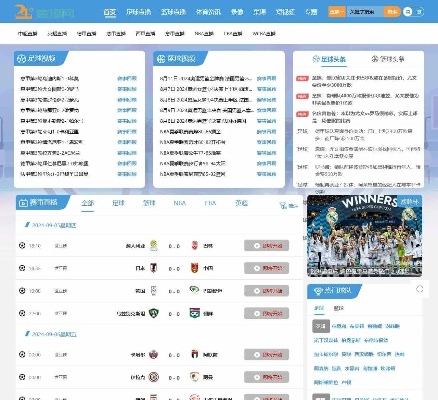Image resolution: width=438 pixels, height=400 pixels.
Task: Switch to the 足球头条 news tab
Action: tap(329, 59)
